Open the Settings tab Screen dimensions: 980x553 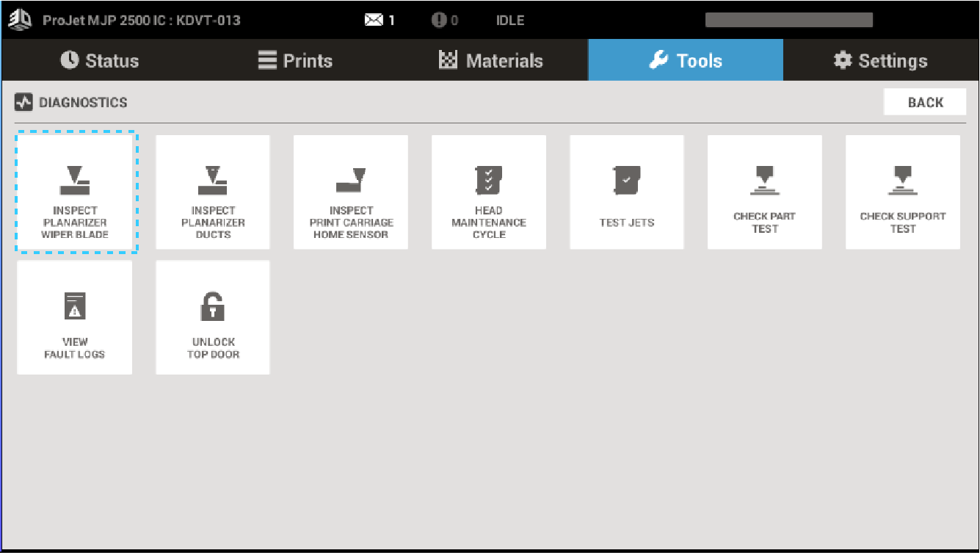click(x=881, y=61)
